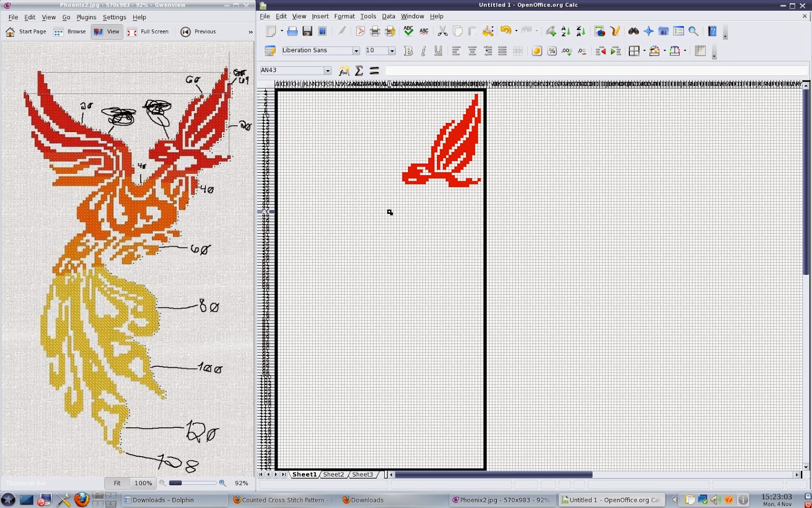Image resolution: width=812 pixels, height=508 pixels.
Task: Toggle underline formatting
Action: coord(438,50)
